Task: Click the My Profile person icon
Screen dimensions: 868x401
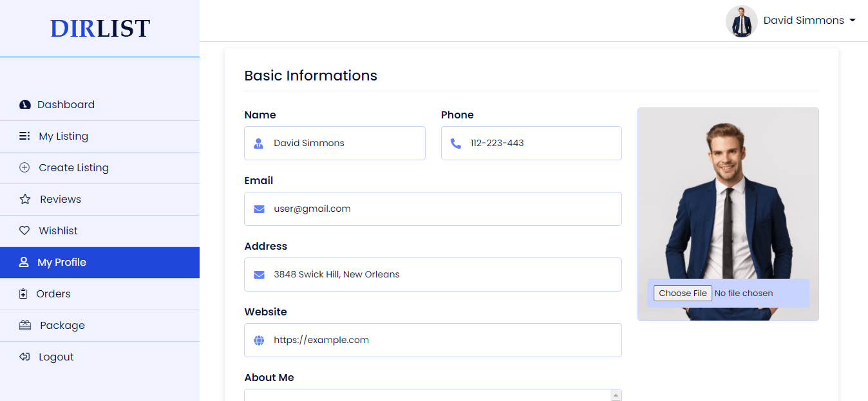Action: tap(24, 262)
